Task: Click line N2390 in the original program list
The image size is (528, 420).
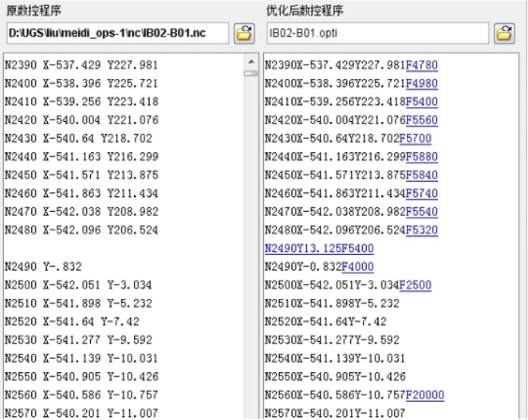Action: 81,65
